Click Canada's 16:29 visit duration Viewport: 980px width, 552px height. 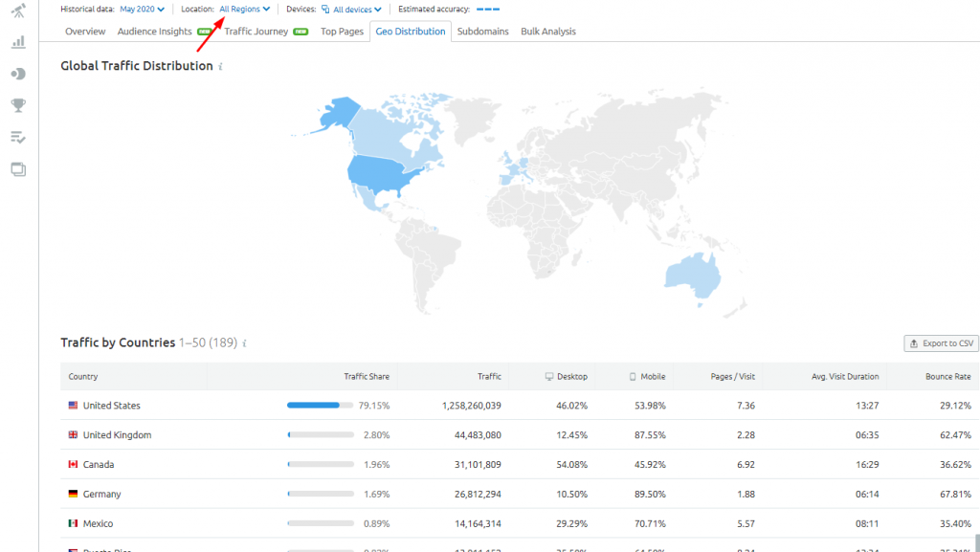(867, 465)
